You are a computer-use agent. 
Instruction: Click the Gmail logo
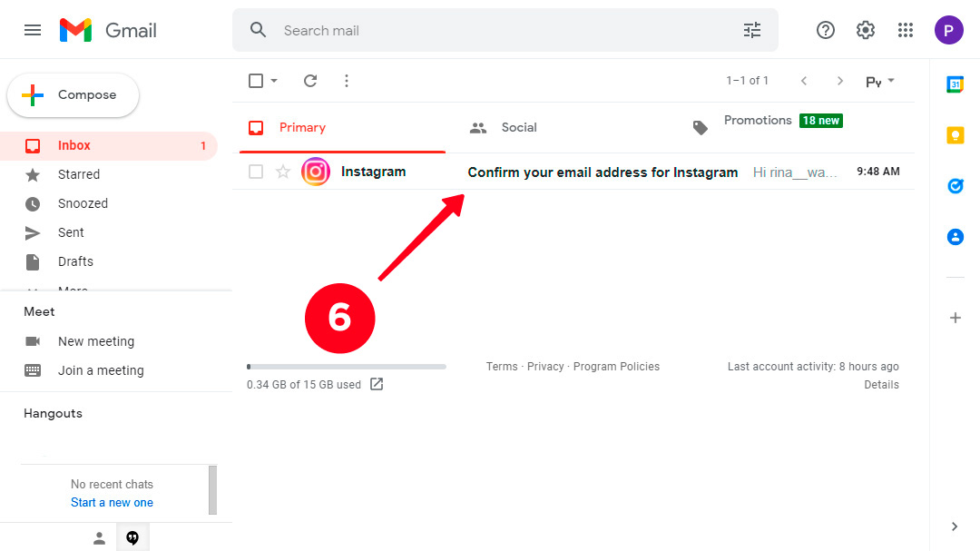point(108,30)
